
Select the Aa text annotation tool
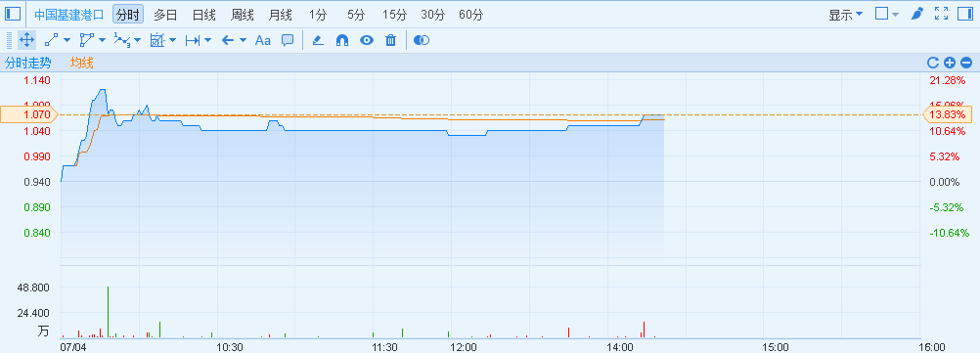[263, 40]
